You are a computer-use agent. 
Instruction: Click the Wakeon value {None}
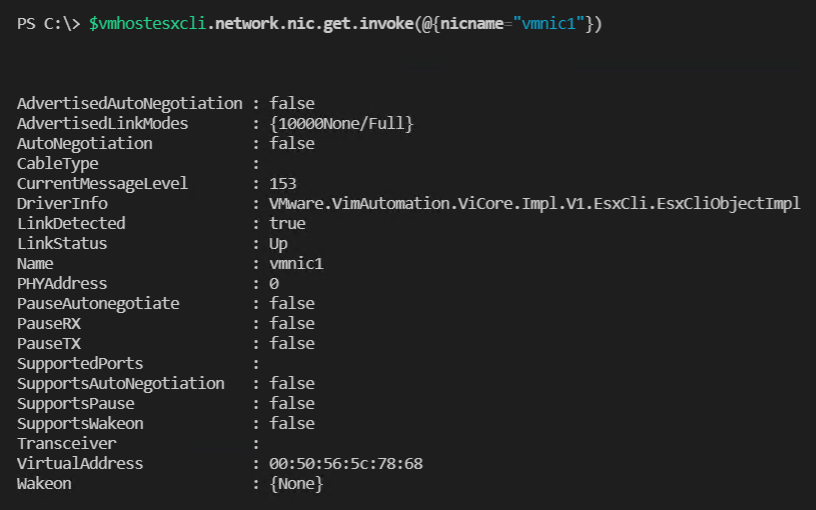(296, 483)
